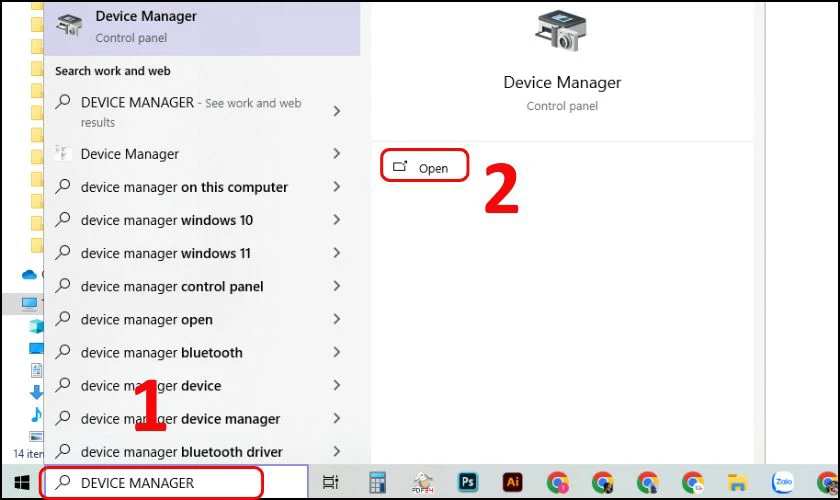Open File Explorer from the taskbar

point(738,483)
